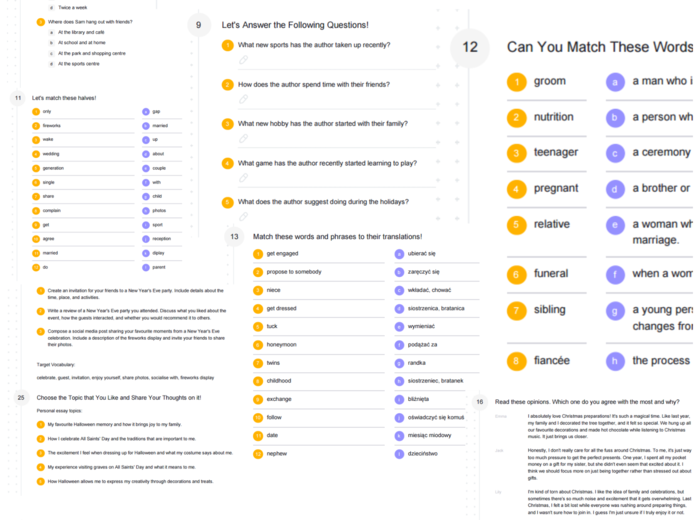
Task: Pick answer "At the sports centre"
Action: pos(78,63)
